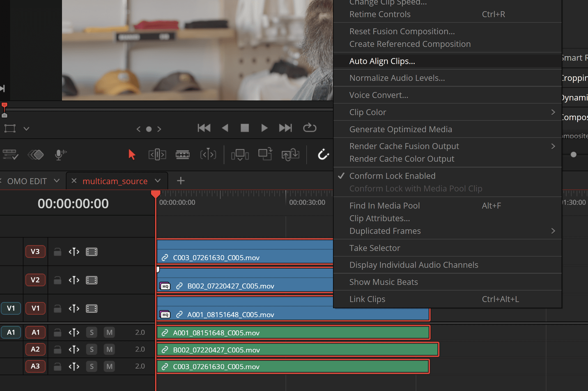
Task: Switch to the OMO EDIT timeline tab
Action: coord(27,181)
